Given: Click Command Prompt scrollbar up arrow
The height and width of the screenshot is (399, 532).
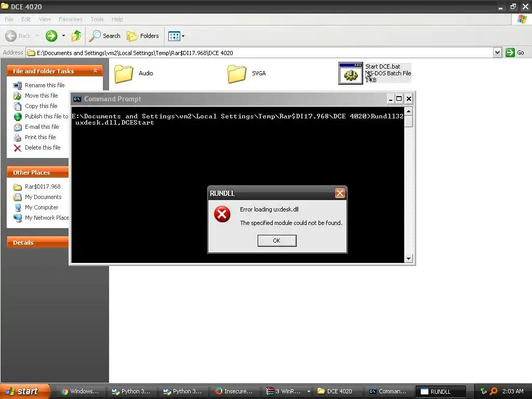Looking at the screenshot, I should 408,111.
